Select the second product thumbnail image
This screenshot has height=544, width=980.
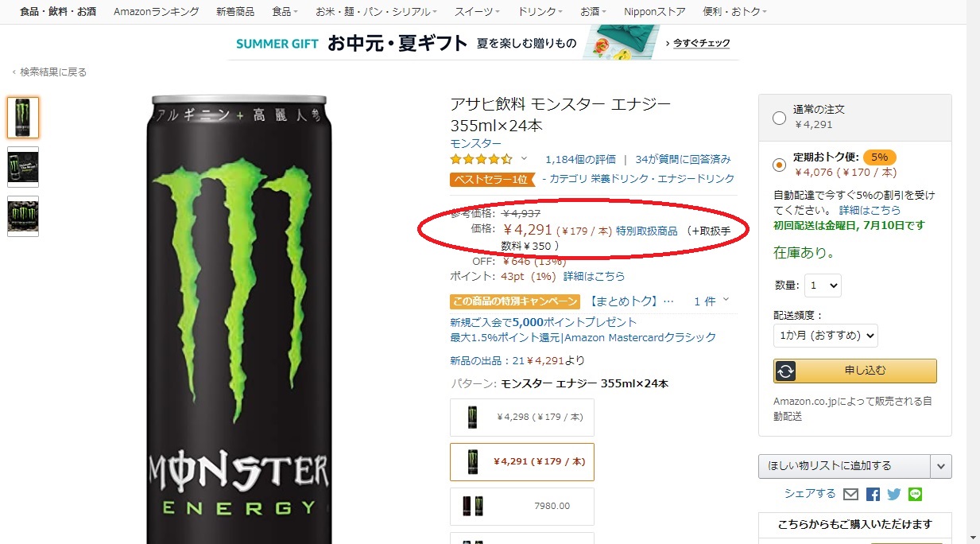point(23,167)
